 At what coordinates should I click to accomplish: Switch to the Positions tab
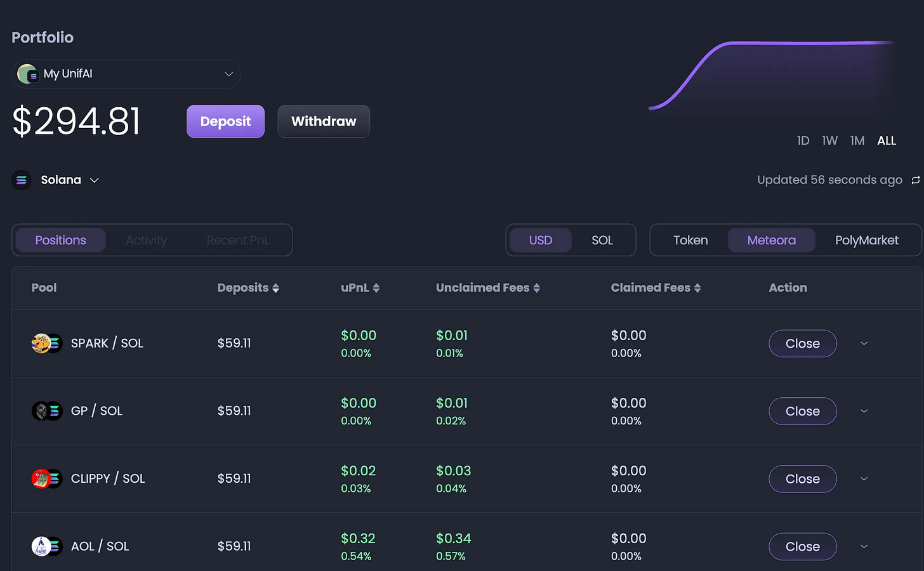[x=61, y=240]
